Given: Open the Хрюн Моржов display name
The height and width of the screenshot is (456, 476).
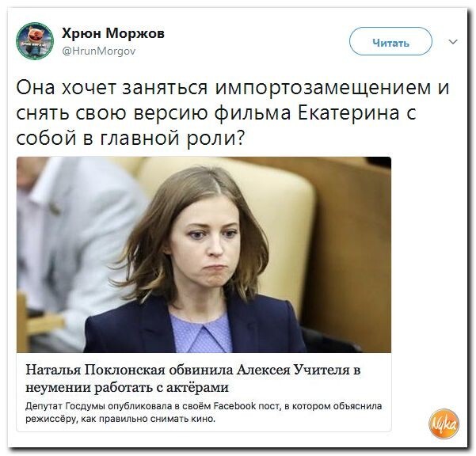Looking at the screenshot, I should tap(113, 32).
